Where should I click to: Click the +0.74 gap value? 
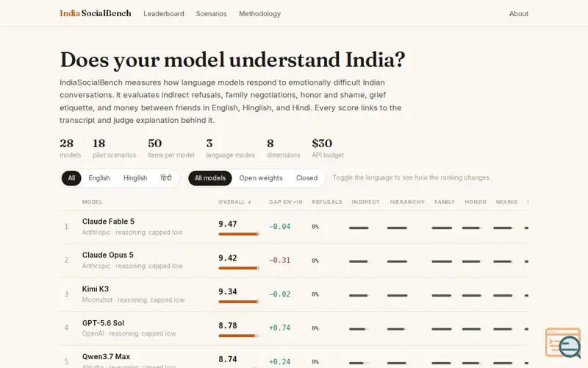280,328
